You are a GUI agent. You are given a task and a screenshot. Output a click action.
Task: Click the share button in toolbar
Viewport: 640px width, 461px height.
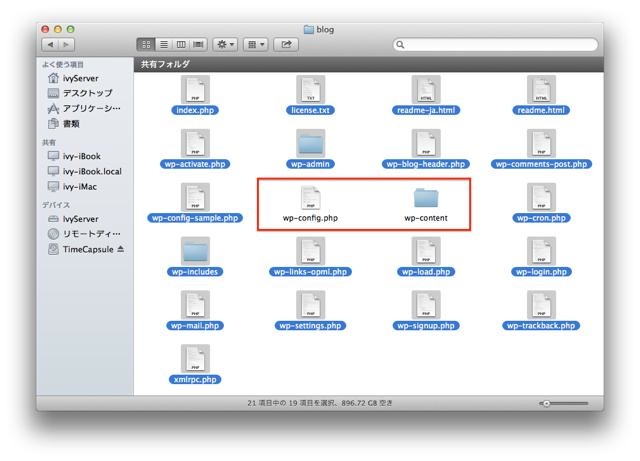tap(285, 45)
